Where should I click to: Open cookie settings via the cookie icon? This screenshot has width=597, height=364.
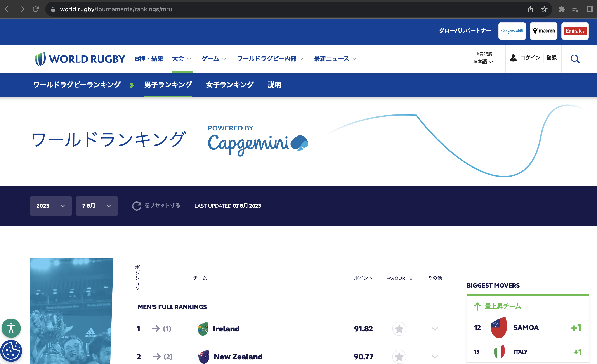[11, 350]
